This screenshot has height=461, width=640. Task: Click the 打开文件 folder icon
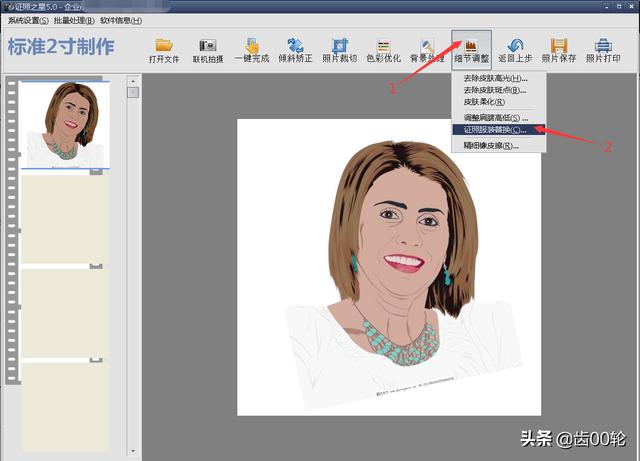click(x=164, y=46)
